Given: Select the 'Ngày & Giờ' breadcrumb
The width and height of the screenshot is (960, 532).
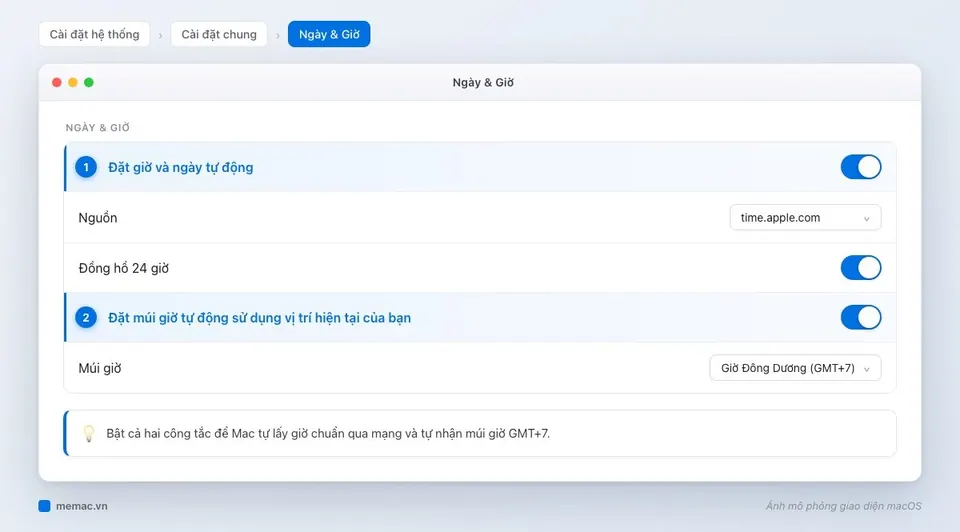Looking at the screenshot, I should pyautogui.click(x=329, y=34).
